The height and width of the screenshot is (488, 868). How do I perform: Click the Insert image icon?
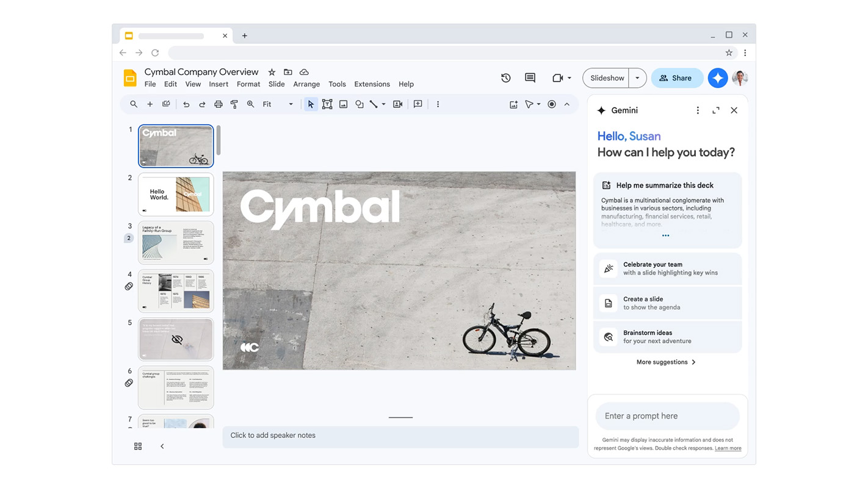click(x=344, y=104)
